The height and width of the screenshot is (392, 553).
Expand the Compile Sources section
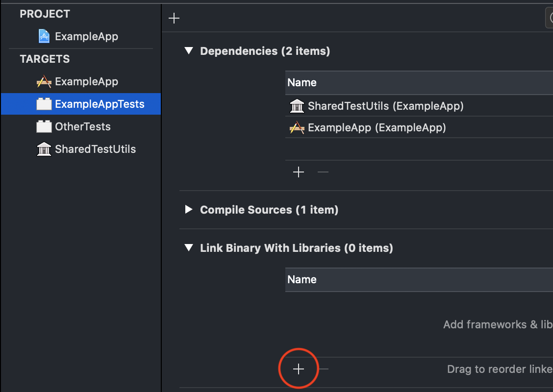(x=189, y=209)
